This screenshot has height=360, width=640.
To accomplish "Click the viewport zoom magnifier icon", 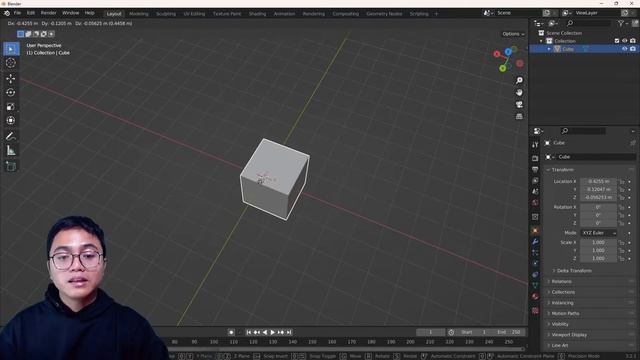I will (x=519, y=80).
